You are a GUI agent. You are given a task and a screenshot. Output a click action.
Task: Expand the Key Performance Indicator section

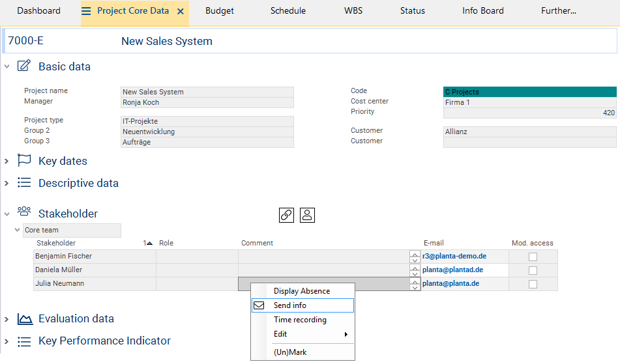tap(7, 341)
